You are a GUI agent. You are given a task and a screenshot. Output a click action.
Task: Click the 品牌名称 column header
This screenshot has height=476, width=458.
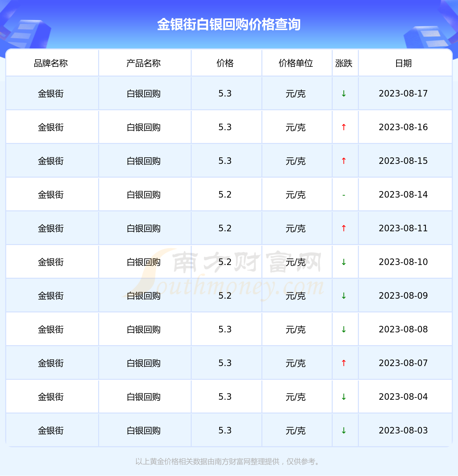pyautogui.click(x=51, y=63)
